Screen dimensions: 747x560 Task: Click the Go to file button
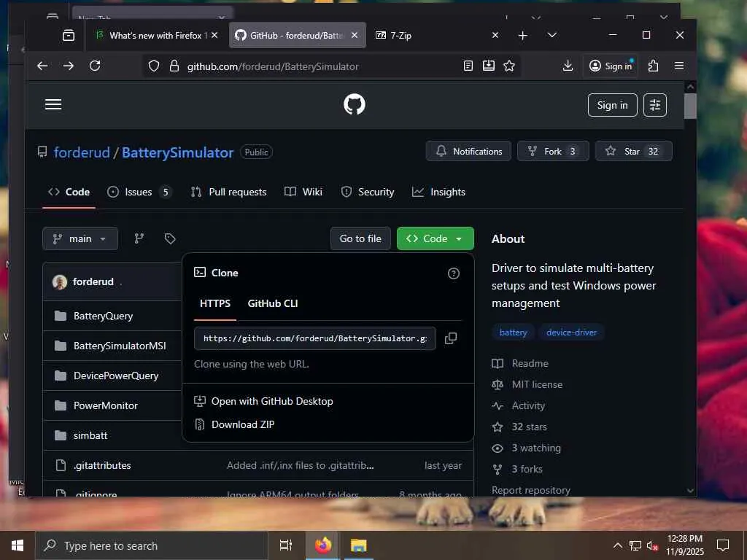(360, 238)
